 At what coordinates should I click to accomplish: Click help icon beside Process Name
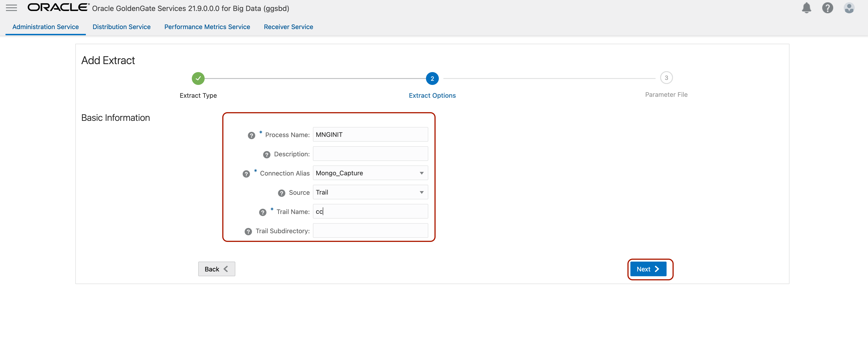(x=251, y=135)
